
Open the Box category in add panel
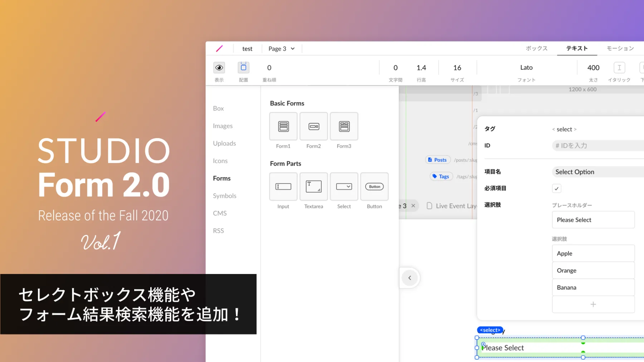point(218,108)
